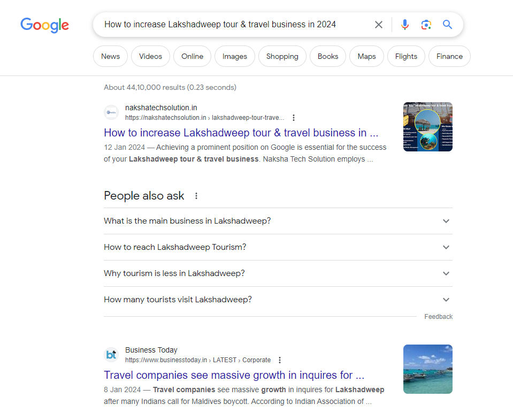Open the Finance filter
Screen dimensions: 513x420
point(449,56)
